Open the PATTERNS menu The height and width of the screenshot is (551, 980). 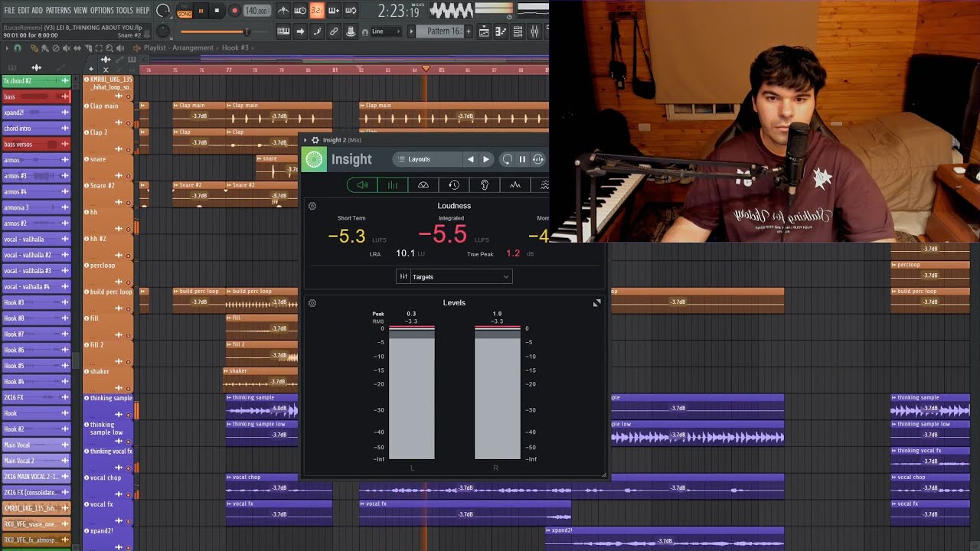point(58,11)
